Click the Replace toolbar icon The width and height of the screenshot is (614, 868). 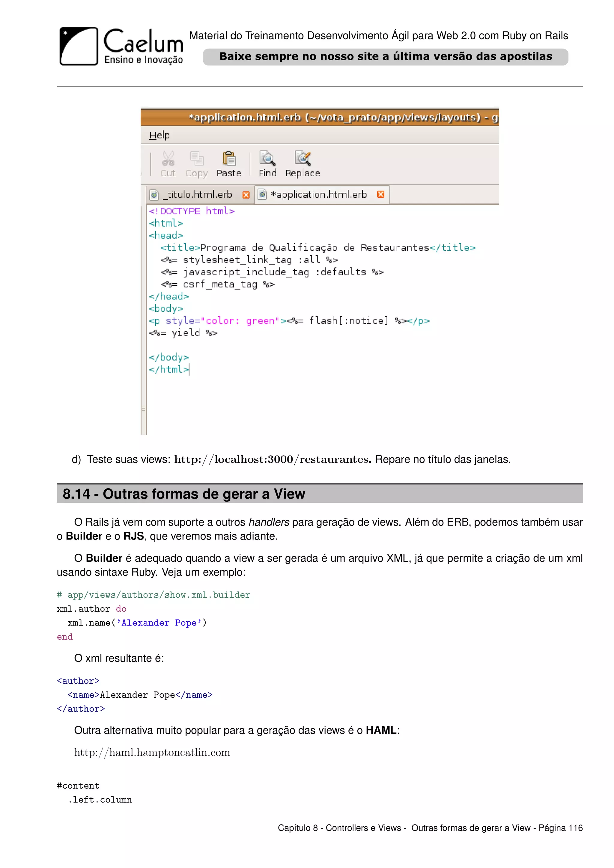(303, 158)
